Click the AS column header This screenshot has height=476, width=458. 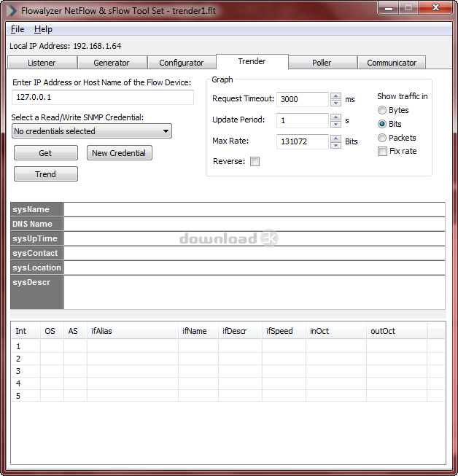coord(75,331)
